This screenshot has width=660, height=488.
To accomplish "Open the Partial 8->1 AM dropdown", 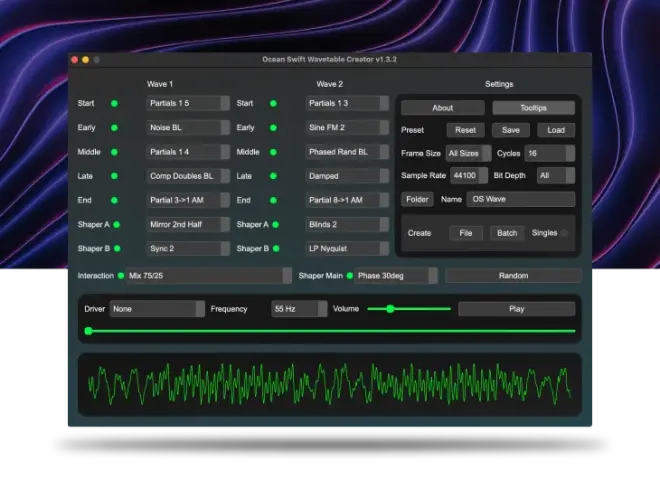I will [x=347, y=200].
